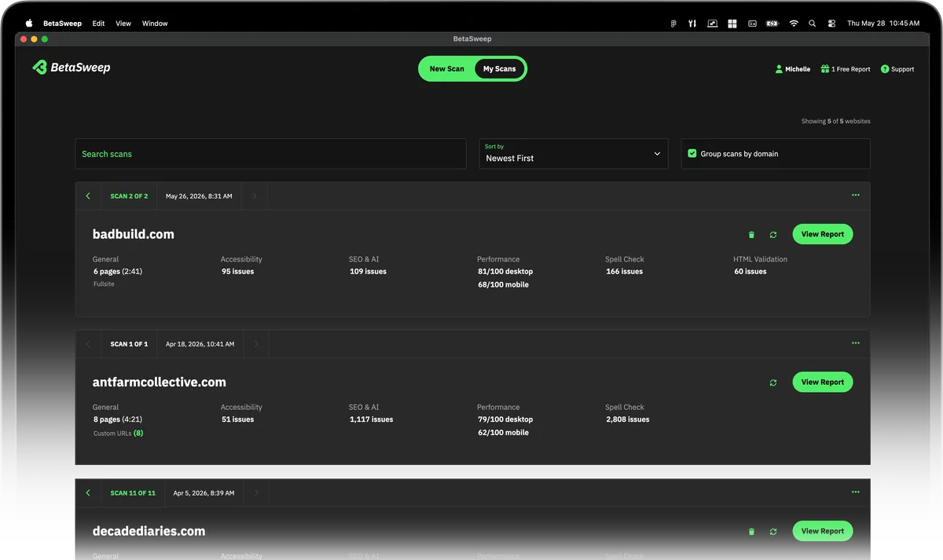This screenshot has width=943, height=560.
Task: Open more options menu for decadediaries.com
Action: coord(855,492)
